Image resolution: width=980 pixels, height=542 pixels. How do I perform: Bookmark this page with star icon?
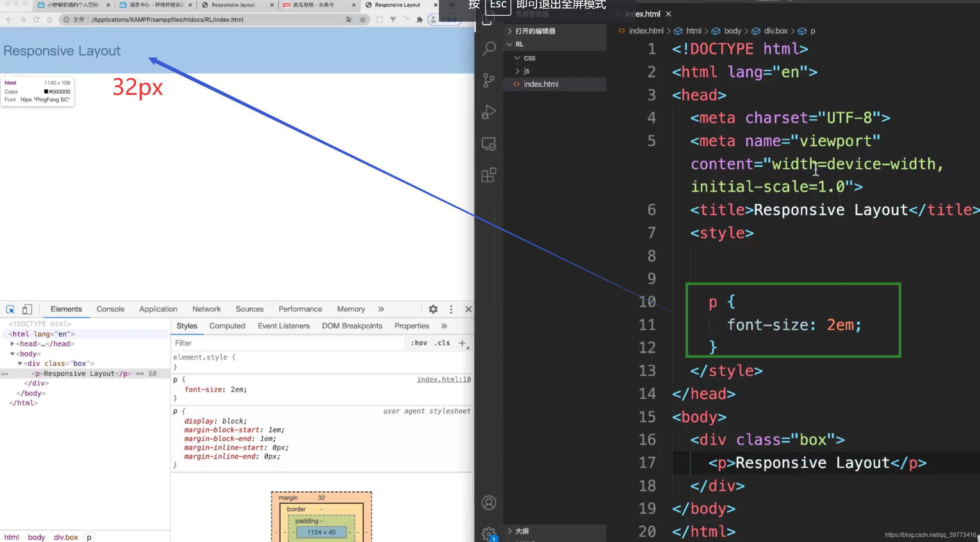pyautogui.click(x=362, y=19)
